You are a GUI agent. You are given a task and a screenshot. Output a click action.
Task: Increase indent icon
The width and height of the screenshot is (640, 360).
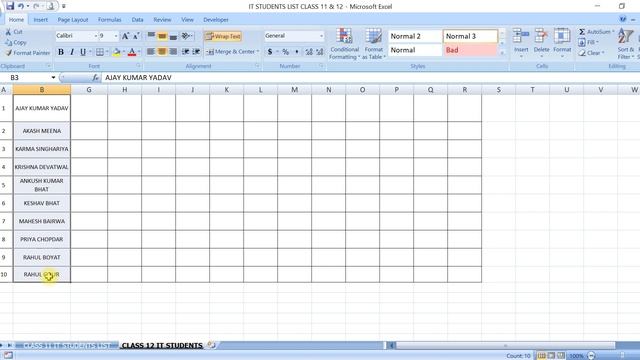click(196, 51)
